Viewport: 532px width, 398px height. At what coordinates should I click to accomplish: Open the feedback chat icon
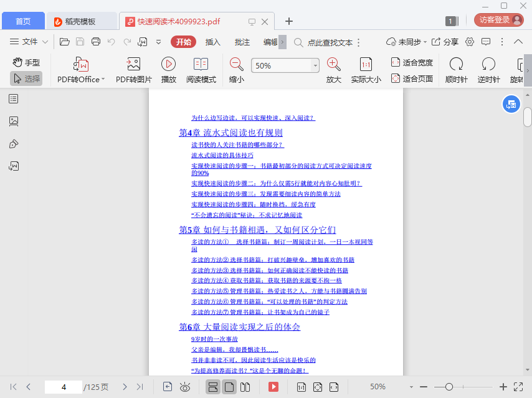(x=486, y=42)
